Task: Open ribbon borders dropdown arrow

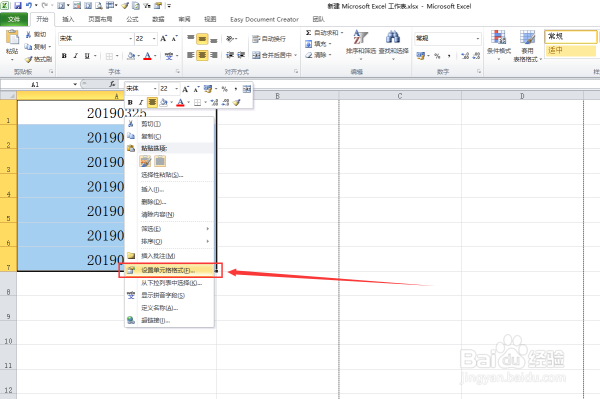Action: [x=117, y=56]
